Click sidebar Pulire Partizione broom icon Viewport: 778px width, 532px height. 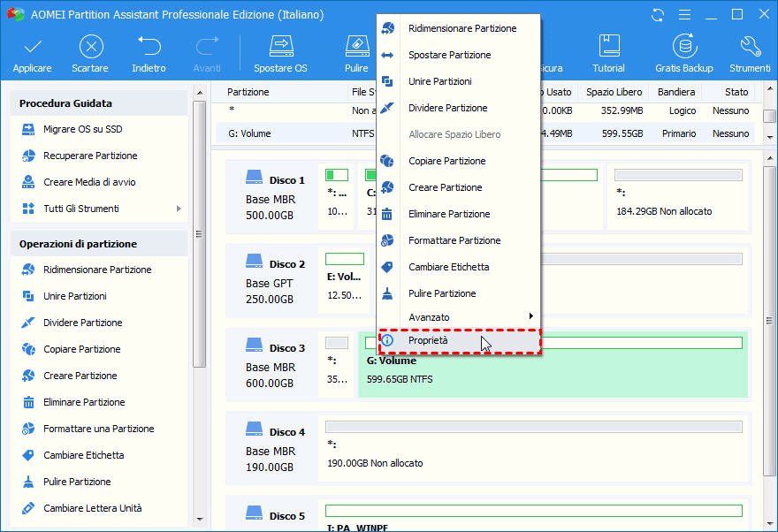click(x=28, y=482)
